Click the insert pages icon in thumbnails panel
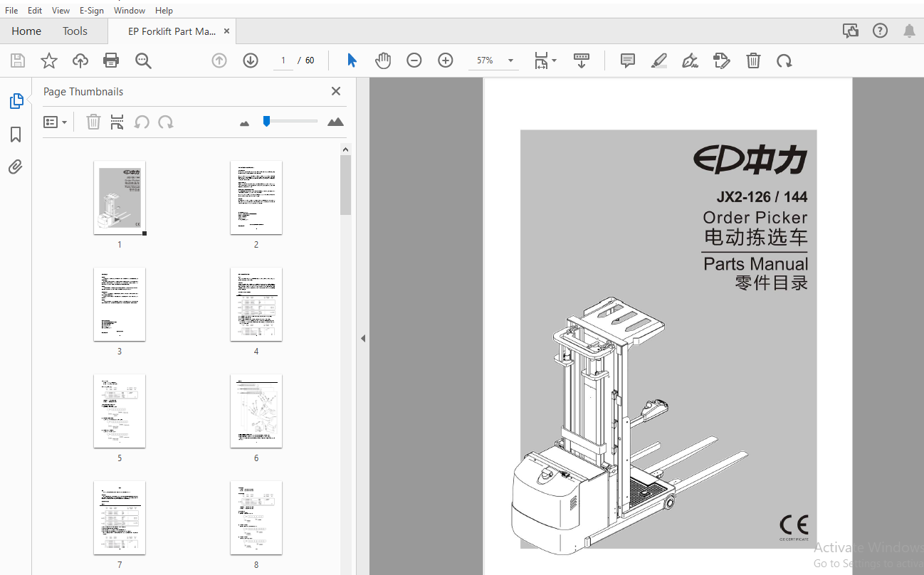The width and height of the screenshot is (924, 575). tap(117, 122)
